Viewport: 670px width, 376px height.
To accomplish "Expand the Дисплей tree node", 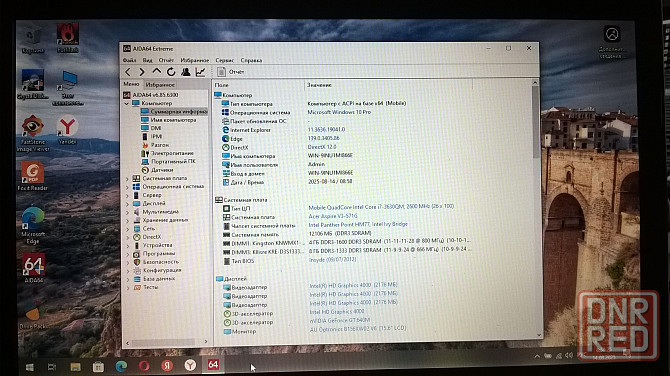I will coord(127,204).
